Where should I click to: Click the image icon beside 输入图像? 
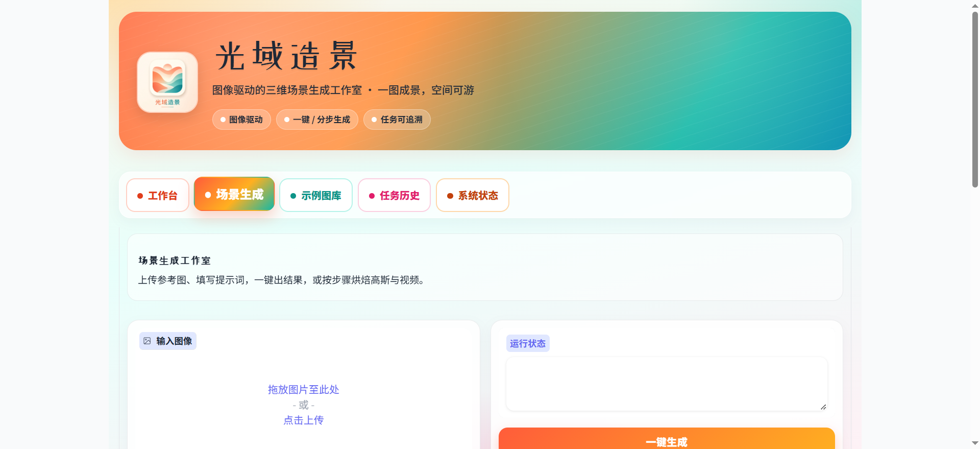[x=147, y=341]
